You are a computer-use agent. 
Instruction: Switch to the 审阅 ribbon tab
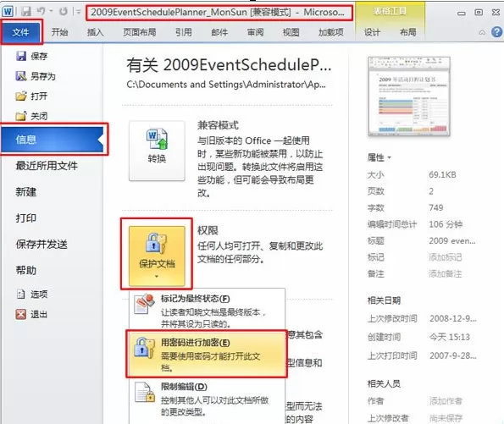255,32
